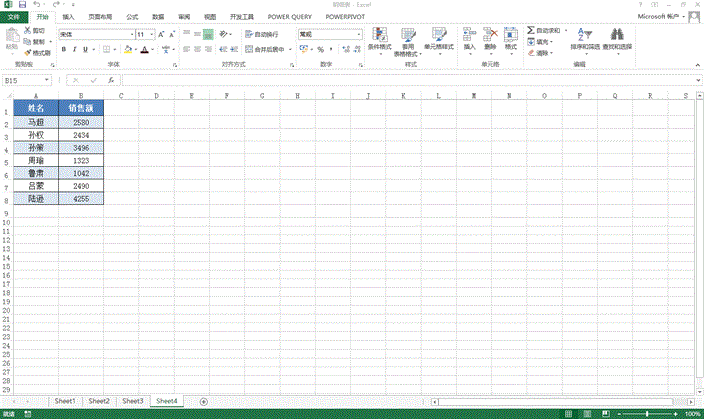Click the AutoSum (自动求和) sigma icon
The image size is (704, 419).
tap(531, 31)
